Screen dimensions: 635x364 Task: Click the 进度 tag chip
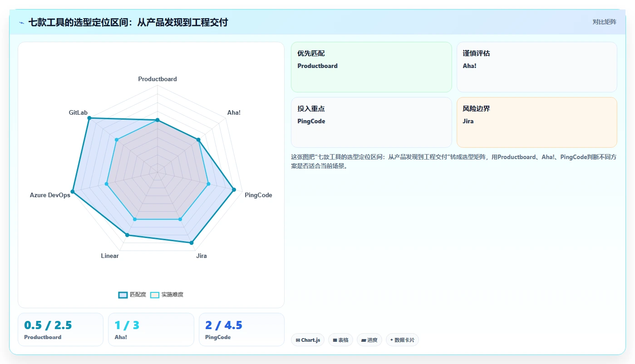coord(369,340)
